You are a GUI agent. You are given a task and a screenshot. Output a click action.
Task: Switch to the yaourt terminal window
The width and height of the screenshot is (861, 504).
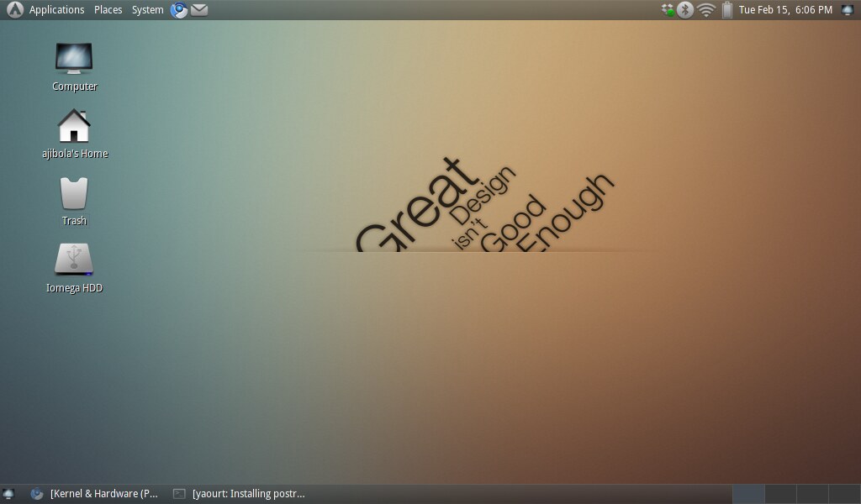coord(239,494)
